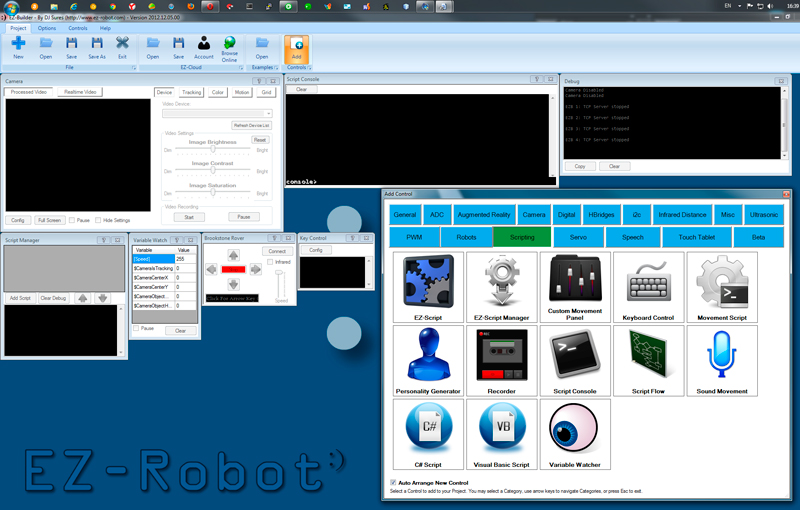Open the Help menu
Viewport: 800px width, 510px height.
point(105,28)
